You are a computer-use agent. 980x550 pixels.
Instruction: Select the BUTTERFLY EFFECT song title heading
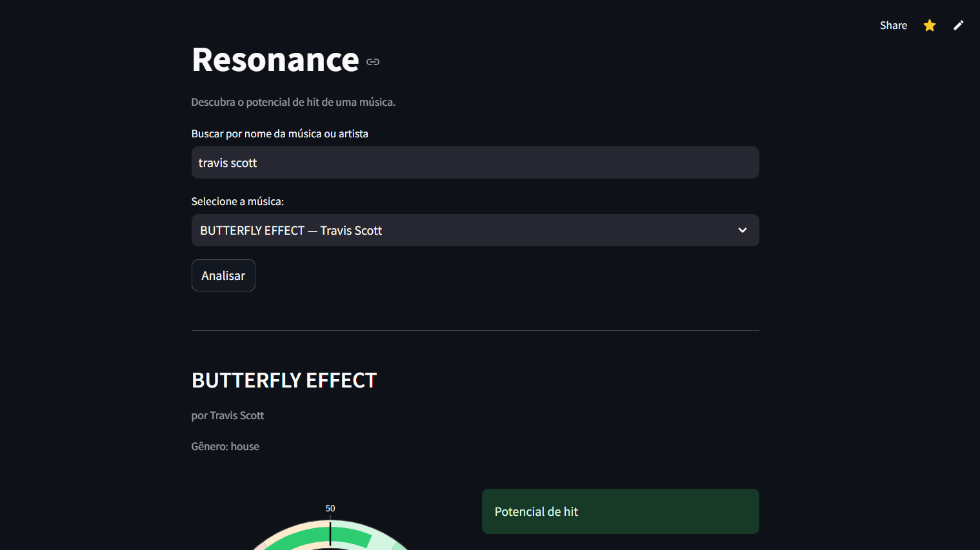(x=284, y=380)
